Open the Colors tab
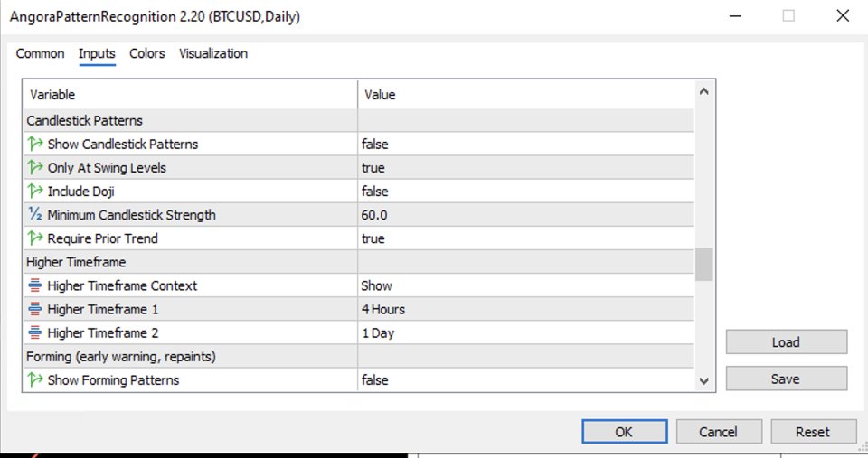 pos(147,53)
